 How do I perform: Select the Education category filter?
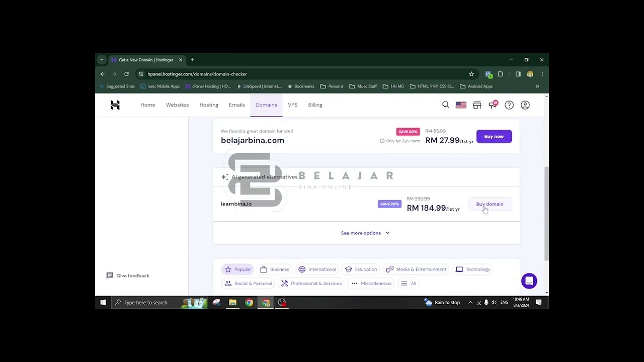[361, 269]
